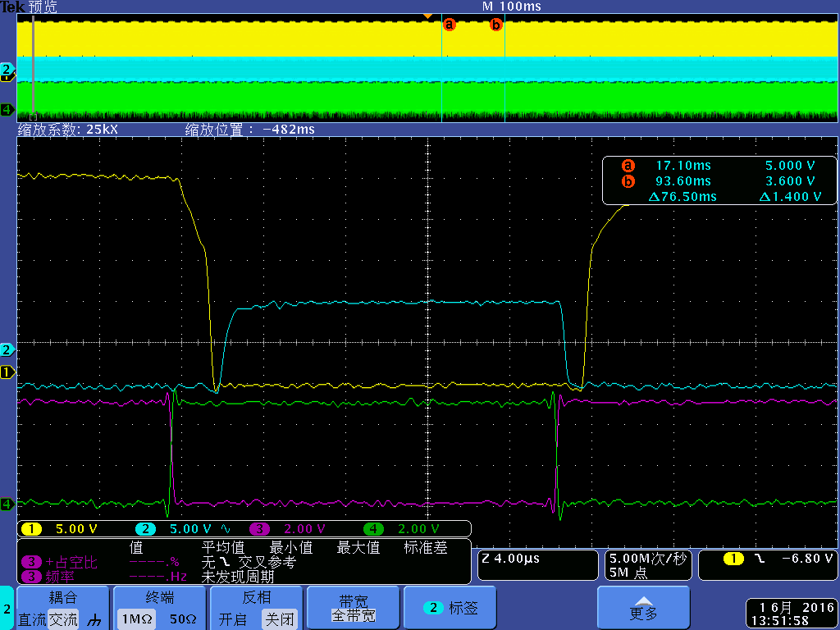Click the cursor a time 17.10ms value
Viewport: 840px width, 630px height.
[683, 166]
